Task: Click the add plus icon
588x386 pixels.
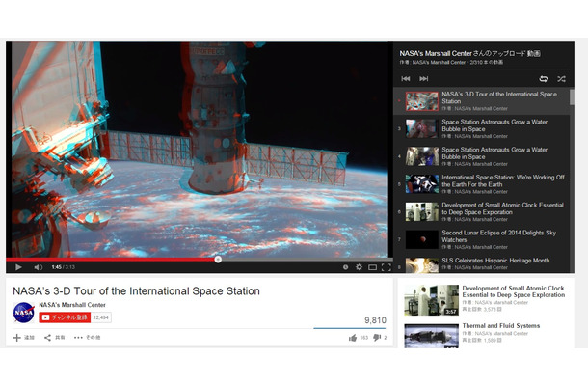Action: coord(17,338)
